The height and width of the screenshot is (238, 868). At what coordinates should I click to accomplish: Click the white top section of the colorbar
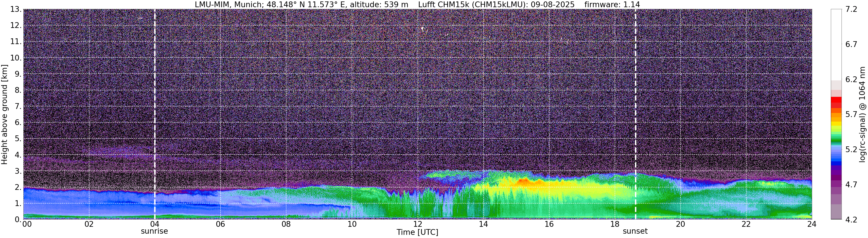click(x=836, y=44)
